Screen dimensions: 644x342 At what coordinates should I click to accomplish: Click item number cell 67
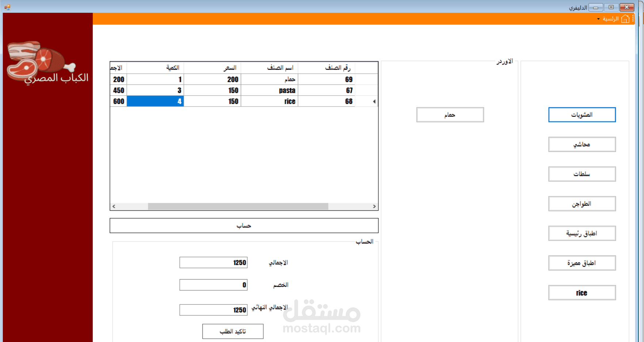tap(327, 90)
